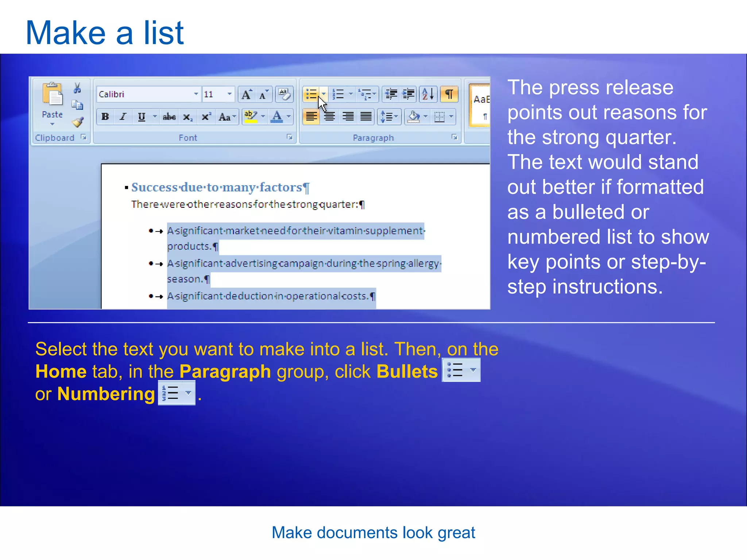Viewport: 747px width, 560px height.
Task: Click the Grow Font icon
Action: [247, 94]
